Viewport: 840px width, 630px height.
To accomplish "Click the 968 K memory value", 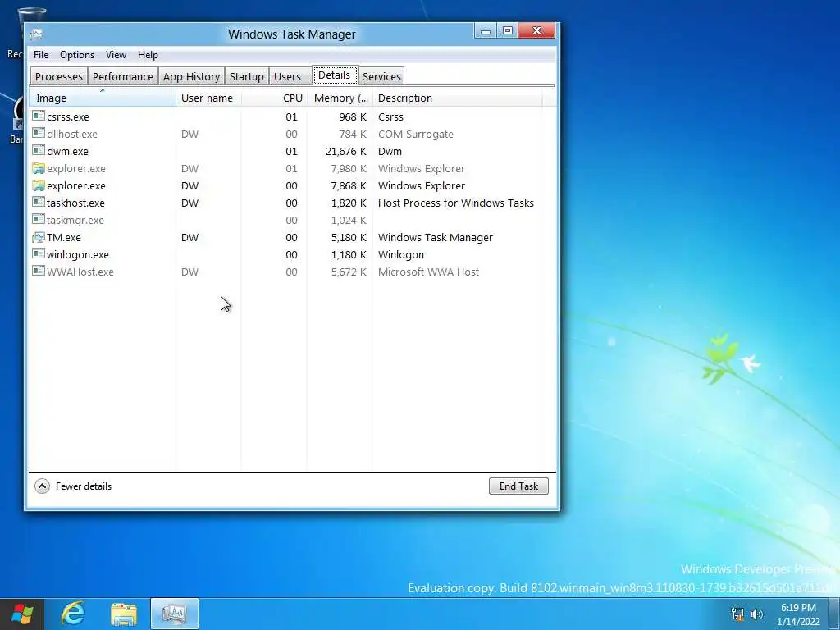I will [x=353, y=116].
